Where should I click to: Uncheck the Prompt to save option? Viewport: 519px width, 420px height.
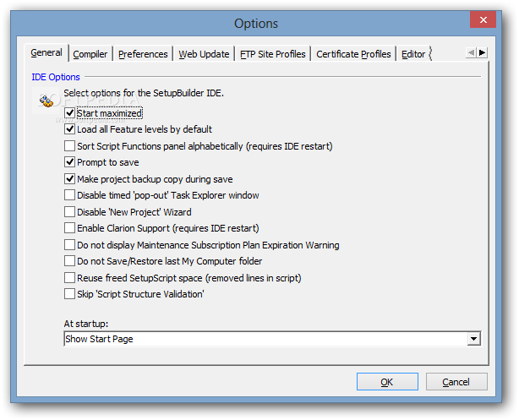[70, 162]
